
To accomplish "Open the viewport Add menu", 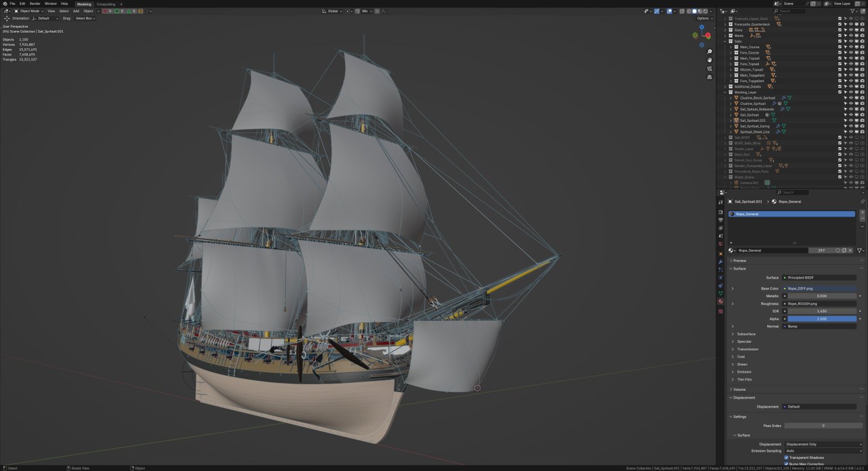I will point(76,11).
